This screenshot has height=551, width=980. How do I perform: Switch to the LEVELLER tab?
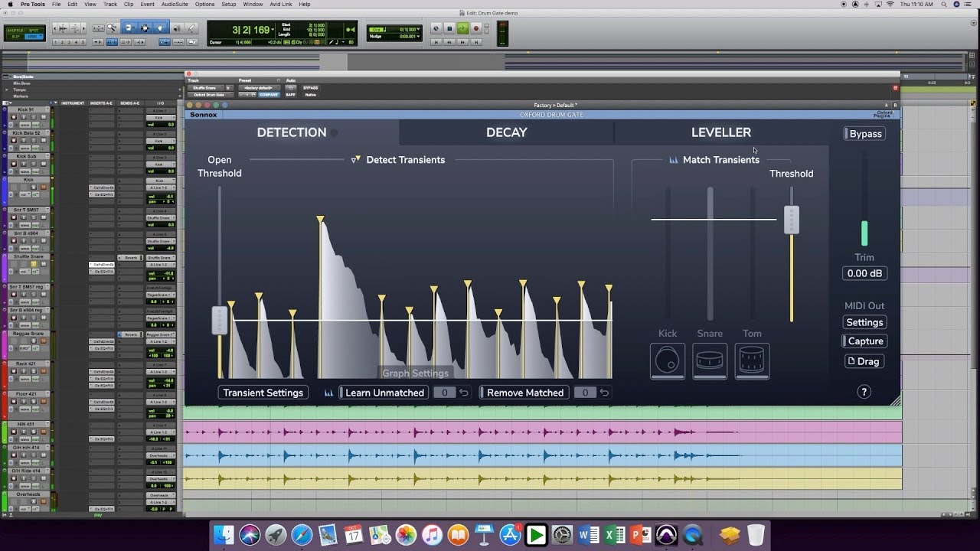[x=721, y=132]
